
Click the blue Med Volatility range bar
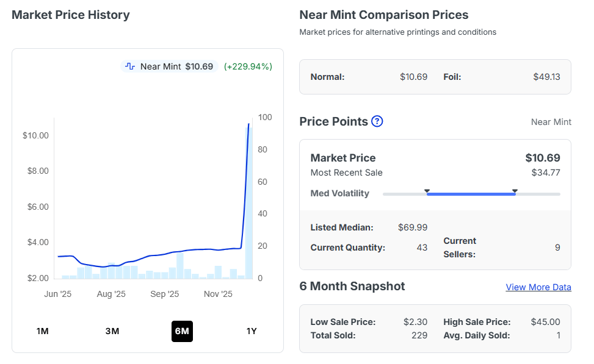pyautogui.click(x=471, y=194)
